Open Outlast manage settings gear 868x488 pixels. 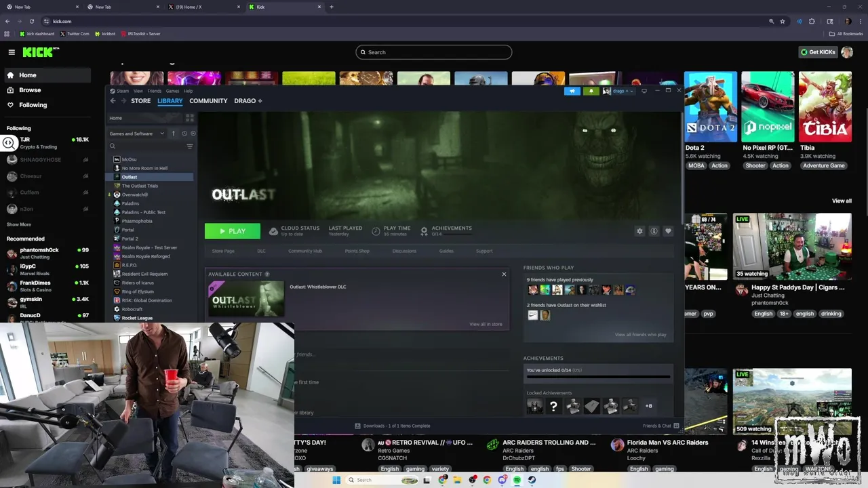639,231
